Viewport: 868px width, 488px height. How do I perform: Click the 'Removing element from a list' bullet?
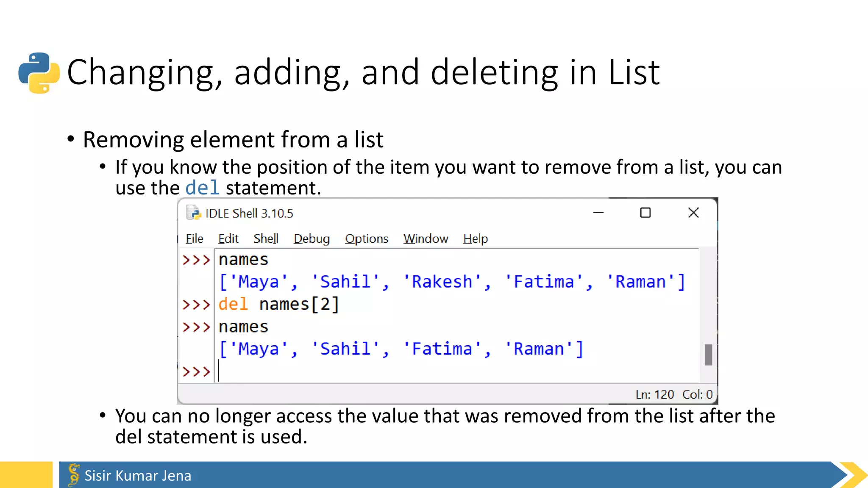point(233,140)
